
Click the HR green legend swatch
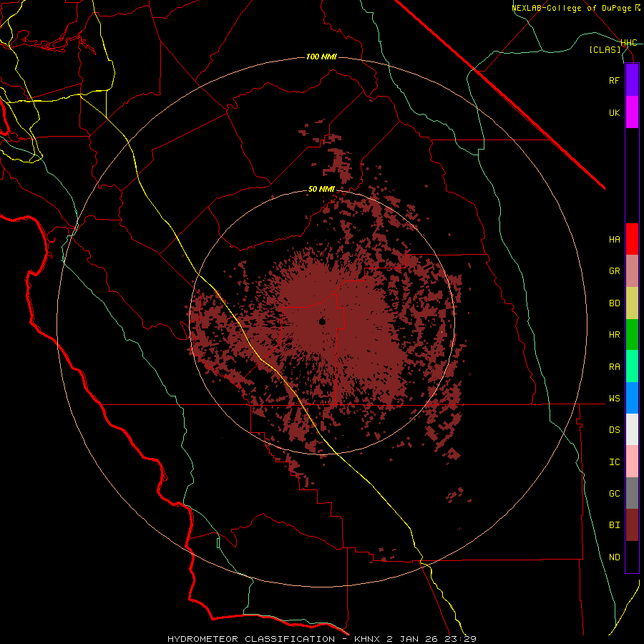coord(632,334)
